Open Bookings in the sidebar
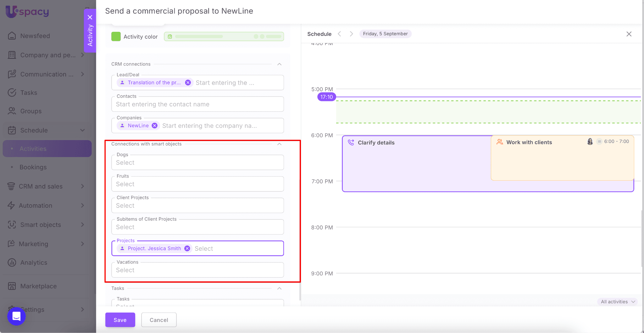The width and height of the screenshot is (644, 333). click(x=33, y=167)
